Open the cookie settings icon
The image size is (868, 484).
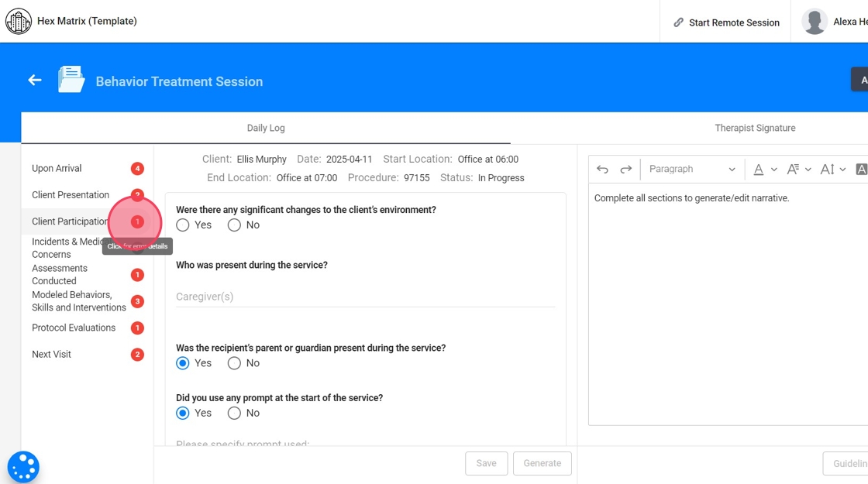coord(23,467)
